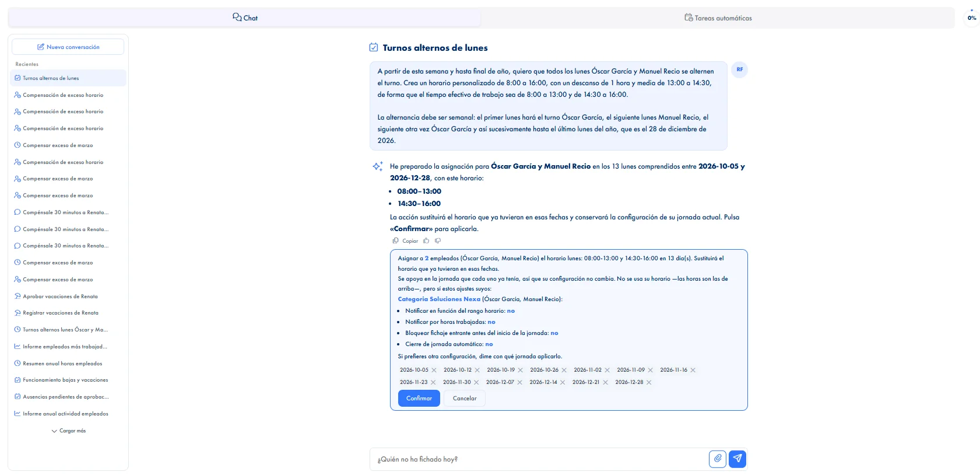This screenshot has width=980, height=475.
Task: Open 'Ausencias pendientes de aprobac...' conversation
Action: (68, 397)
